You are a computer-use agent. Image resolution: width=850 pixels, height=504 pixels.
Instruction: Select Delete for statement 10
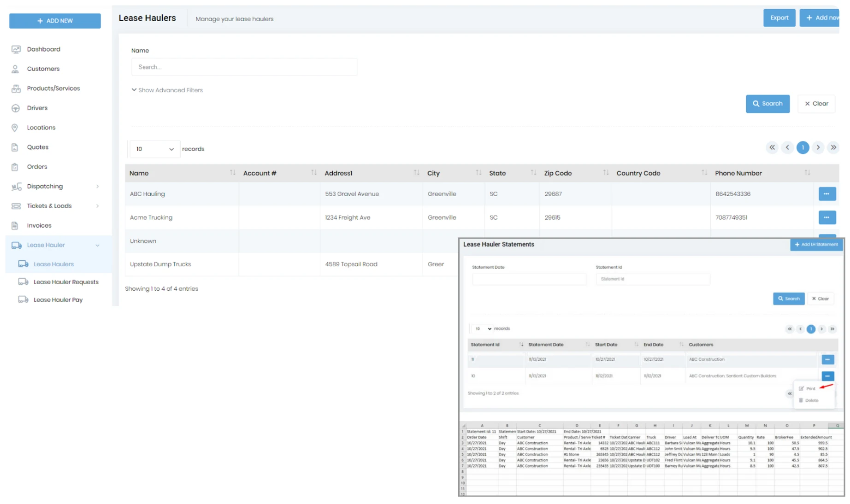click(811, 400)
